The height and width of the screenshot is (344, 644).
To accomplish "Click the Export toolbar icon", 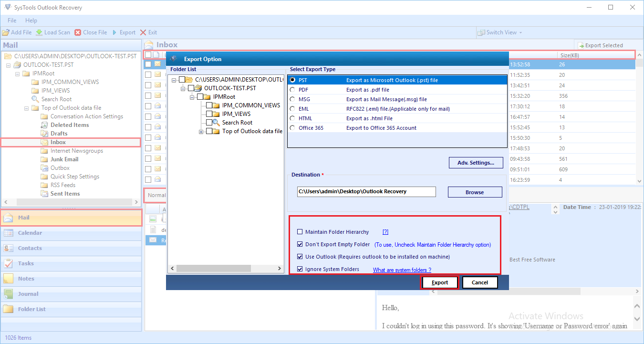I will [x=114, y=32].
